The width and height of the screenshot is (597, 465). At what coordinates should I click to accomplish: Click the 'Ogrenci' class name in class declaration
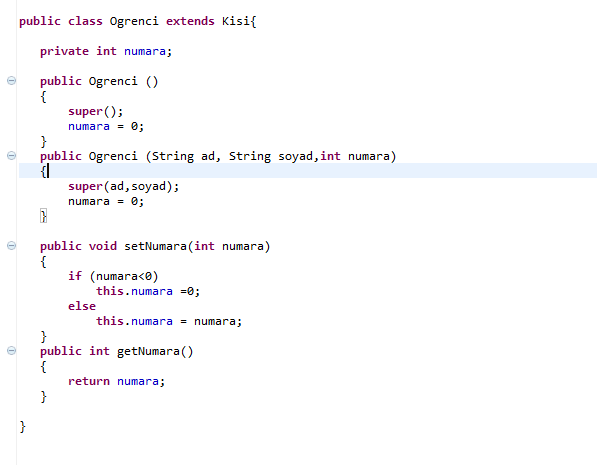134,21
